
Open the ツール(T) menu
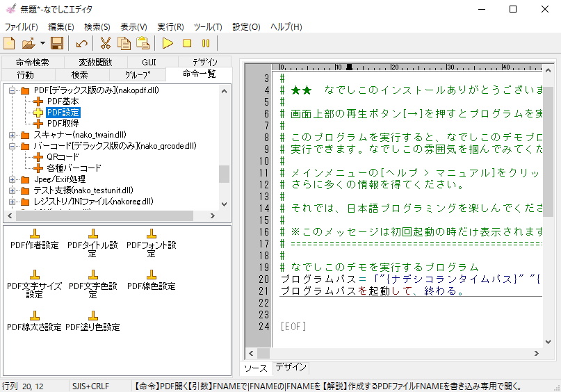(x=208, y=27)
